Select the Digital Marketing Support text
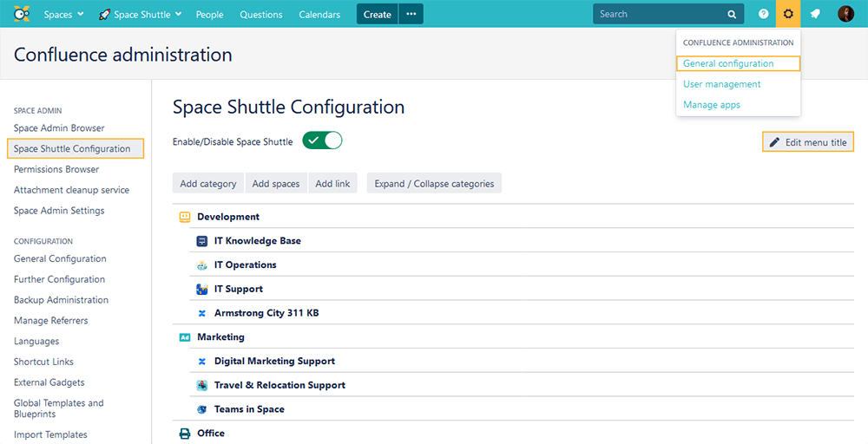Viewport: 868px width, 444px height. pos(274,361)
